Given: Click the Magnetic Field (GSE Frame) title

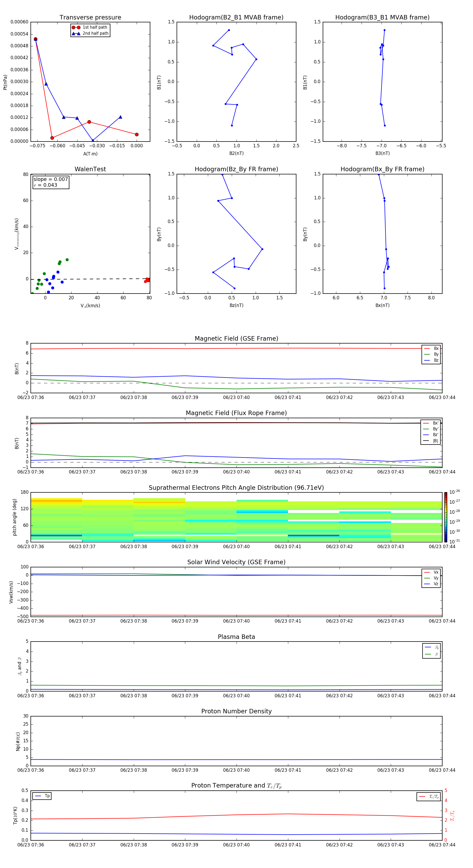Looking at the screenshot, I should pos(236,339).
